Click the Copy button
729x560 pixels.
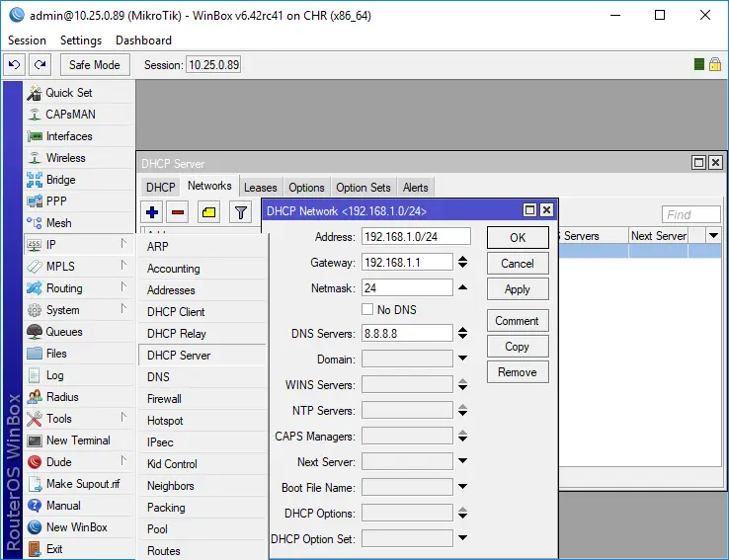[518, 347]
